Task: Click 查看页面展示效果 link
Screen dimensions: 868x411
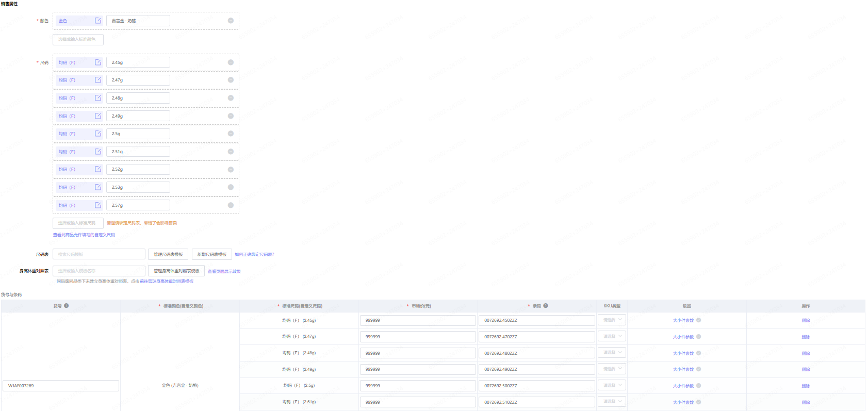Action: pyautogui.click(x=224, y=271)
